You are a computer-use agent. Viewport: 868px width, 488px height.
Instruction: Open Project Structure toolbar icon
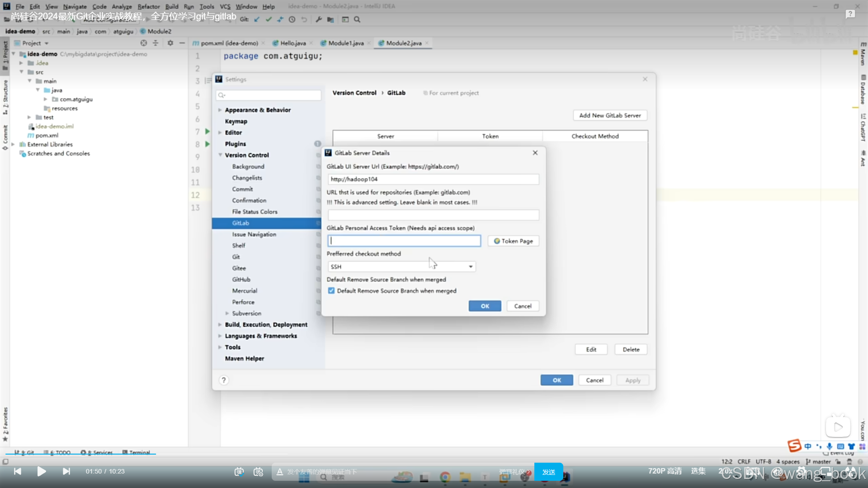330,19
